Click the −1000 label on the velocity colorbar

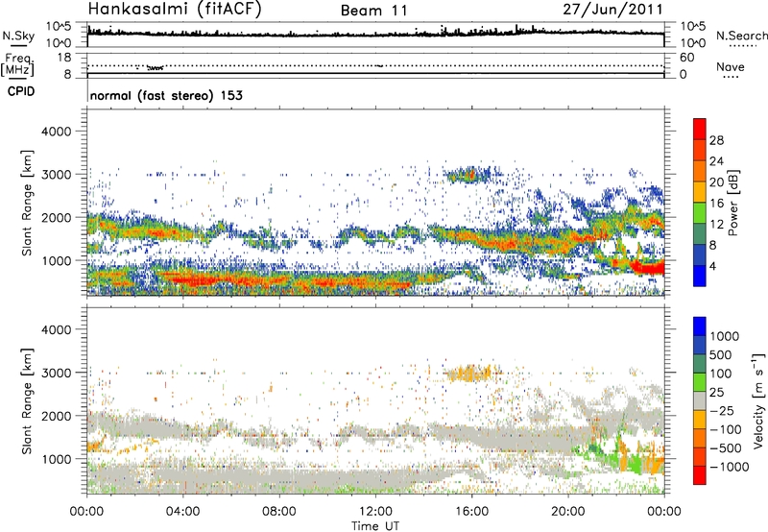(x=729, y=467)
